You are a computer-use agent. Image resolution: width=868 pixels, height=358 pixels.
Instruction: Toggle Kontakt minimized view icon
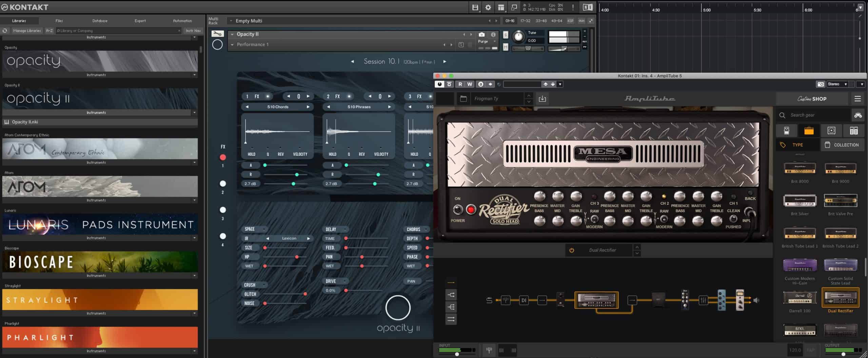pos(514,7)
